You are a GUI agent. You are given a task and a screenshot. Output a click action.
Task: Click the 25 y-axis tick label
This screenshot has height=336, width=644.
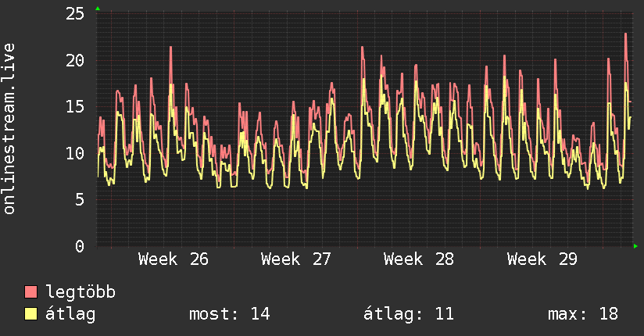tap(75, 14)
